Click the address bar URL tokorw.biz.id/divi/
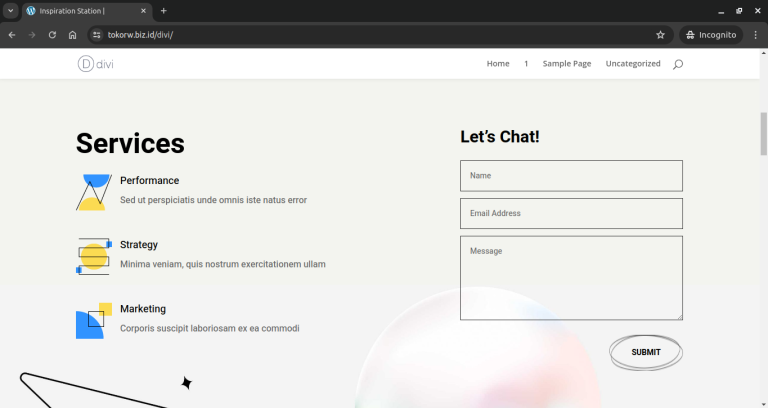This screenshot has height=408, width=768. [140, 35]
